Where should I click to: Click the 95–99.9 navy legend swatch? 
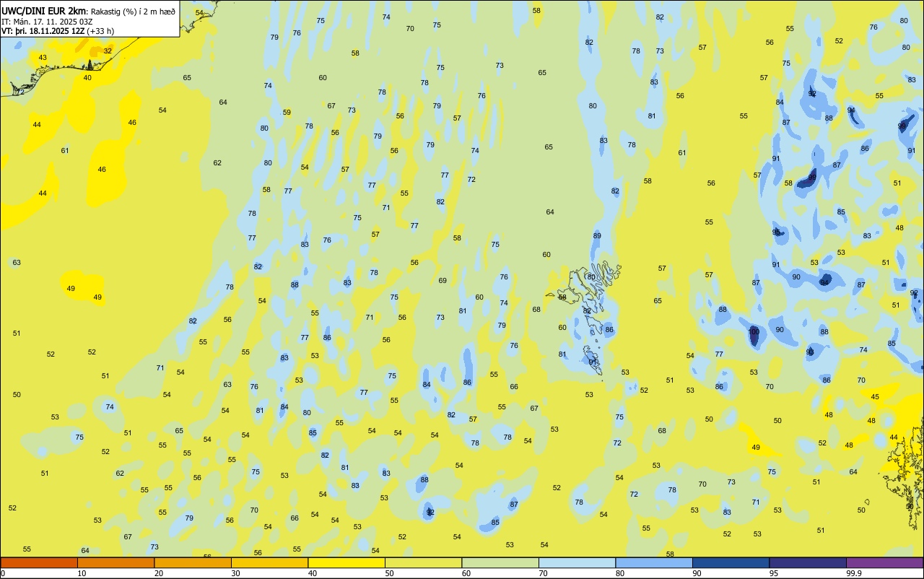pyautogui.click(x=808, y=562)
